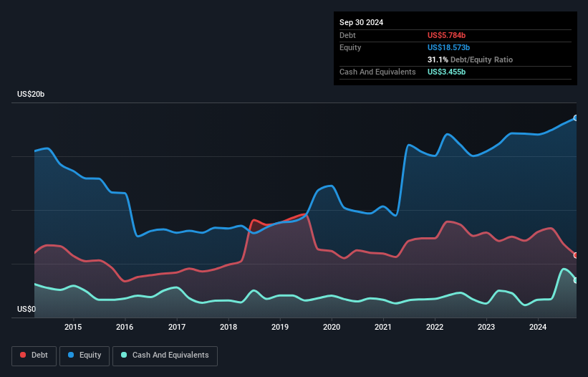588x377 pixels.
Task: Toggle the Equity series legend button
Action: 85,355
